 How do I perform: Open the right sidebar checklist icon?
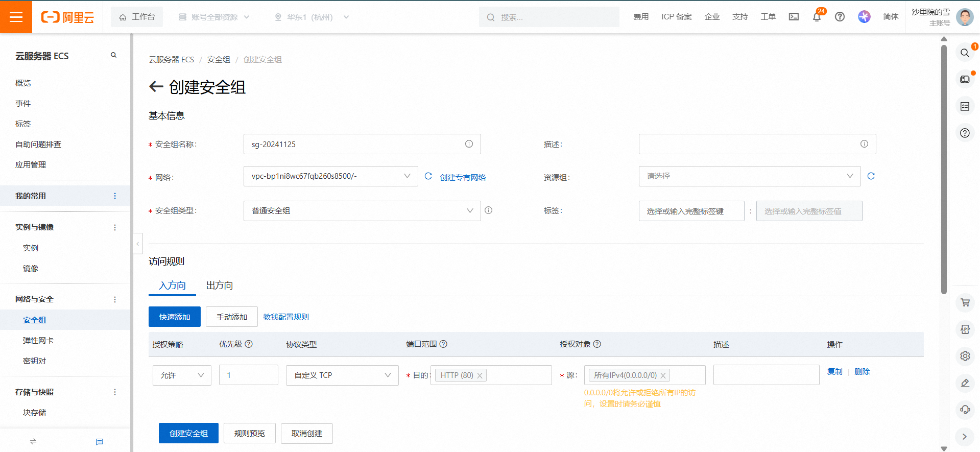coord(965,106)
